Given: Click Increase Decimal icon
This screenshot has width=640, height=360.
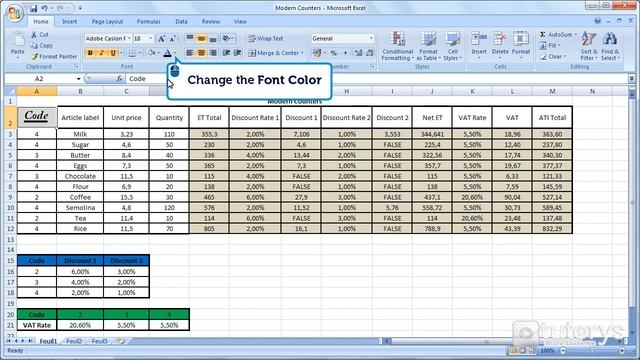Looking at the screenshot, I should [x=358, y=53].
